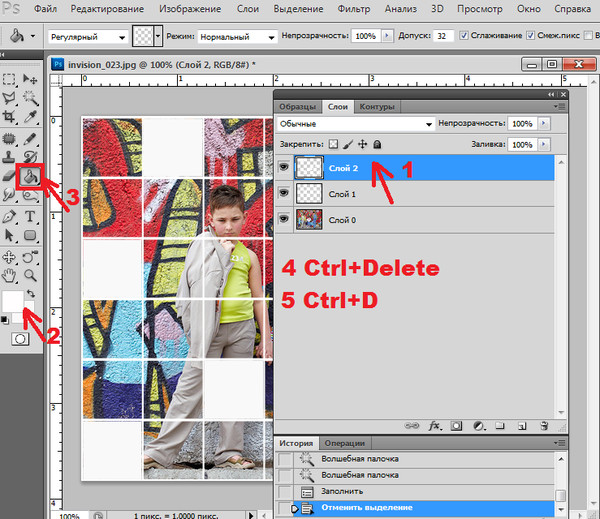The image size is (600, 519).
Task: Reset to default black and white colors
Action: point(5,320)
